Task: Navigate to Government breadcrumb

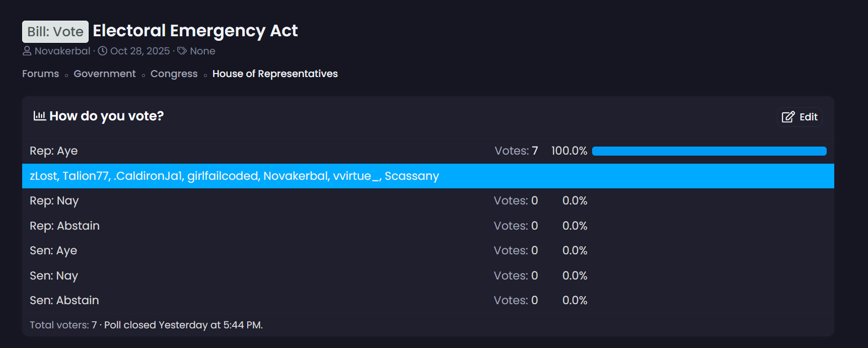Action: coord(105,74)
